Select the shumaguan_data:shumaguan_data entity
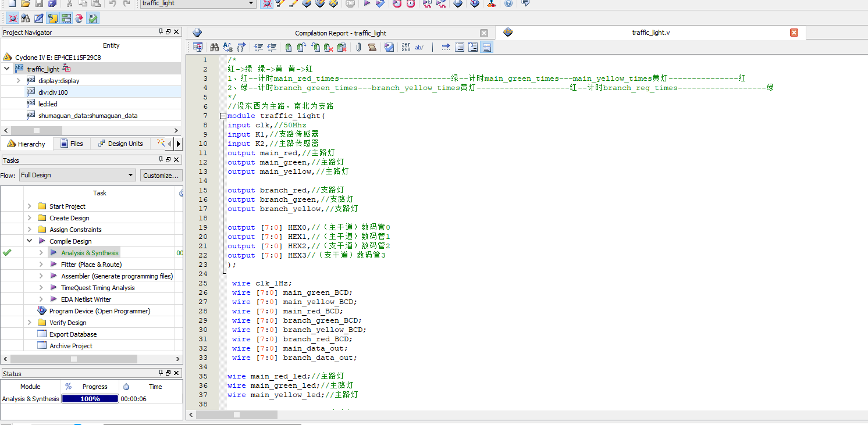868x425 pixels. click(x=88, y=116)
